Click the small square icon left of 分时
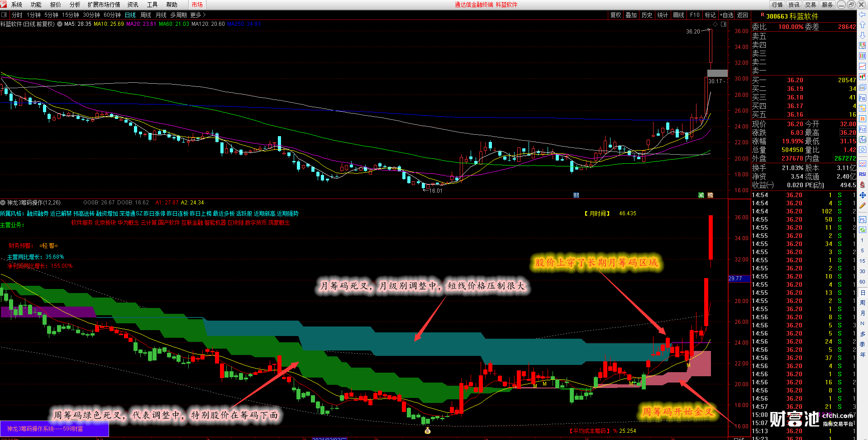 [4, 15]
